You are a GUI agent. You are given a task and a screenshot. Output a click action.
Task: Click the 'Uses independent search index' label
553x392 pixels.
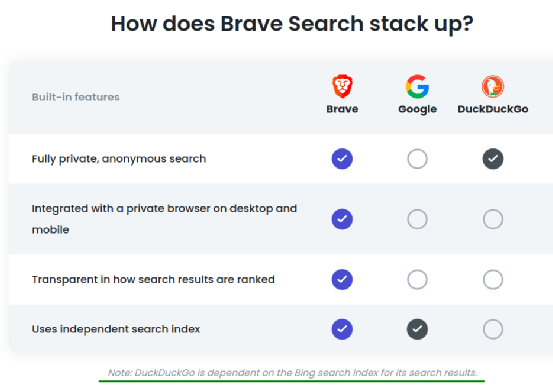[x=116, y=329]
